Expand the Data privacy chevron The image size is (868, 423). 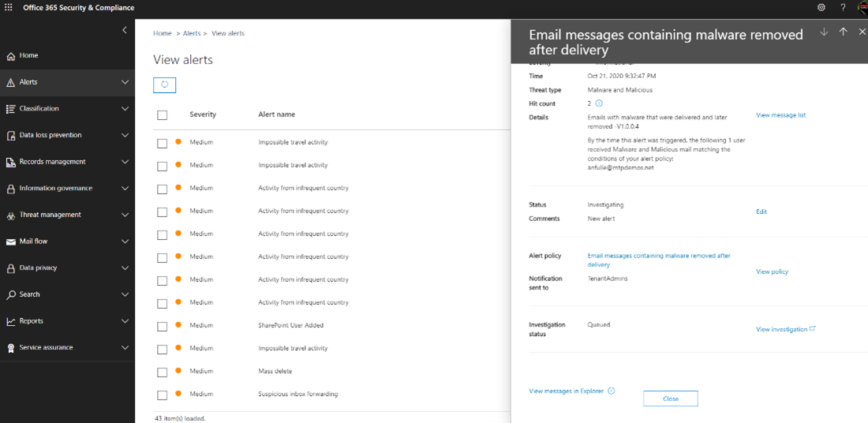pyautogui.click(x=125, y=268)
